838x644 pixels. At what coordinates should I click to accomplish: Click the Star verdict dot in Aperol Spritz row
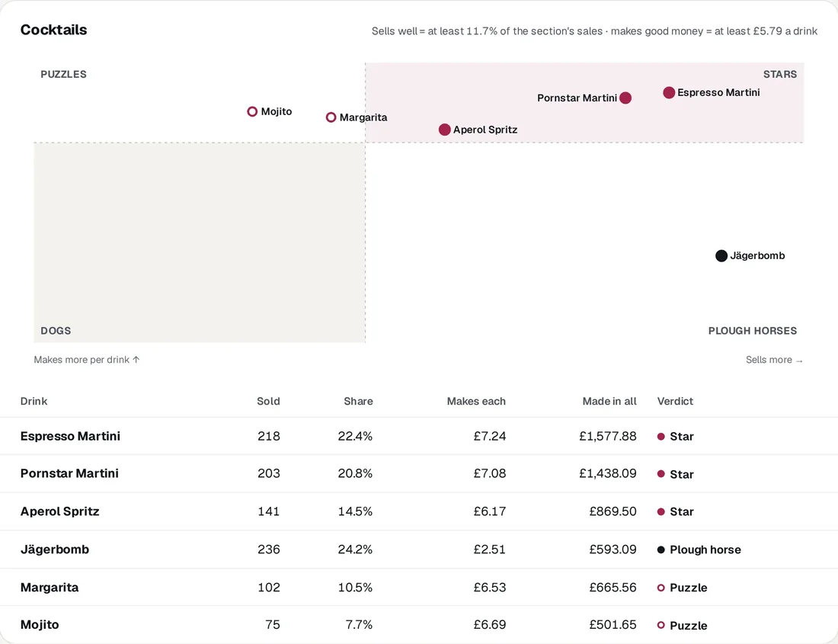pos(660,512)
